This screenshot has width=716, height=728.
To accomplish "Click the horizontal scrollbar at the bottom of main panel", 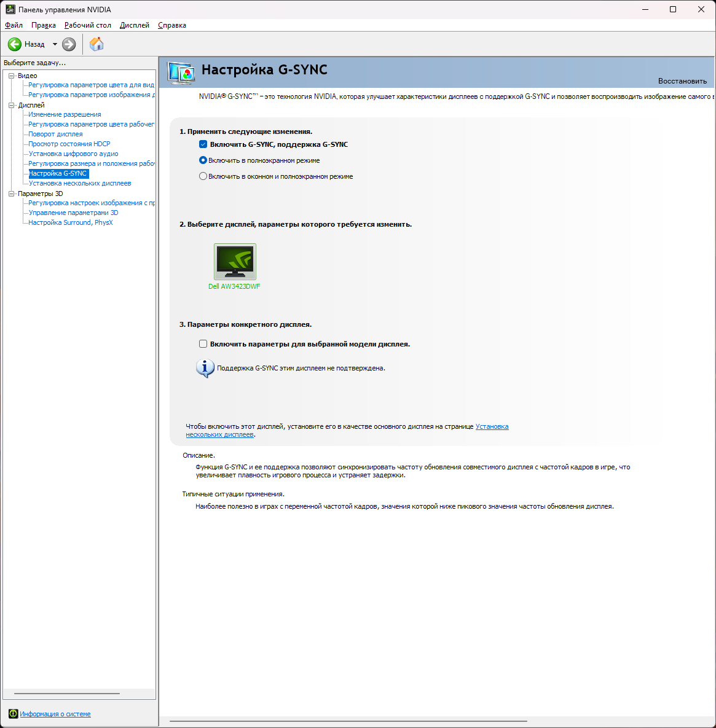I will (348, 721).
